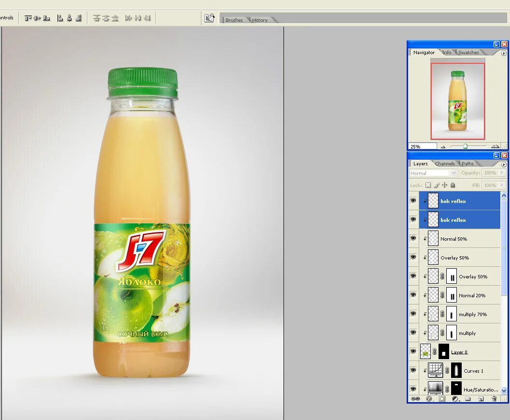Click the Align left edges icon

pyautogui.click(x=60, y=18)
